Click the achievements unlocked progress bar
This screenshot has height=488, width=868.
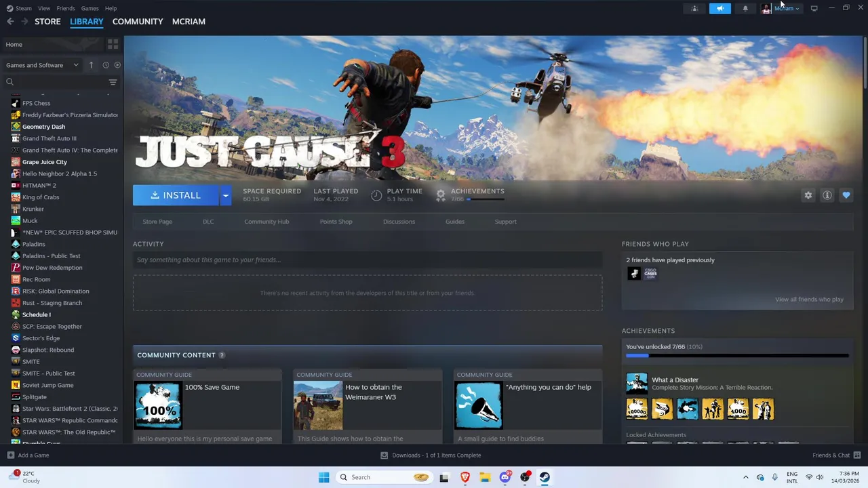(737, 355)
